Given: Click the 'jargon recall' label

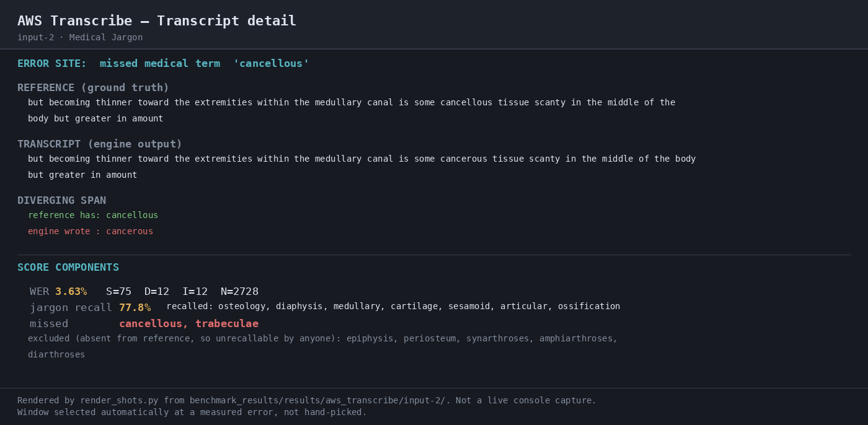Looking at the screenshot, I should [x=71, y=308].
